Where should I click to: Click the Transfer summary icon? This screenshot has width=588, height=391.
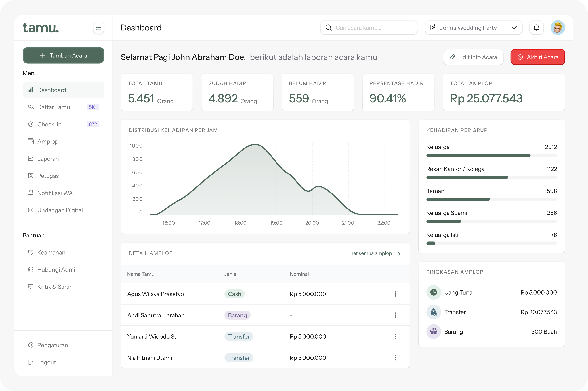pyautogui.click(x=434, y=312)
